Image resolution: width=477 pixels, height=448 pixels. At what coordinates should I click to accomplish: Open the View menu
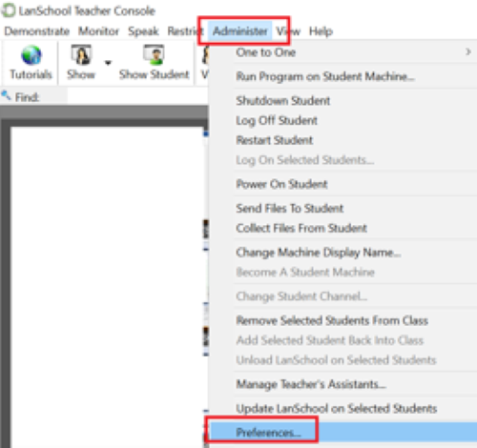click(288, 31)
